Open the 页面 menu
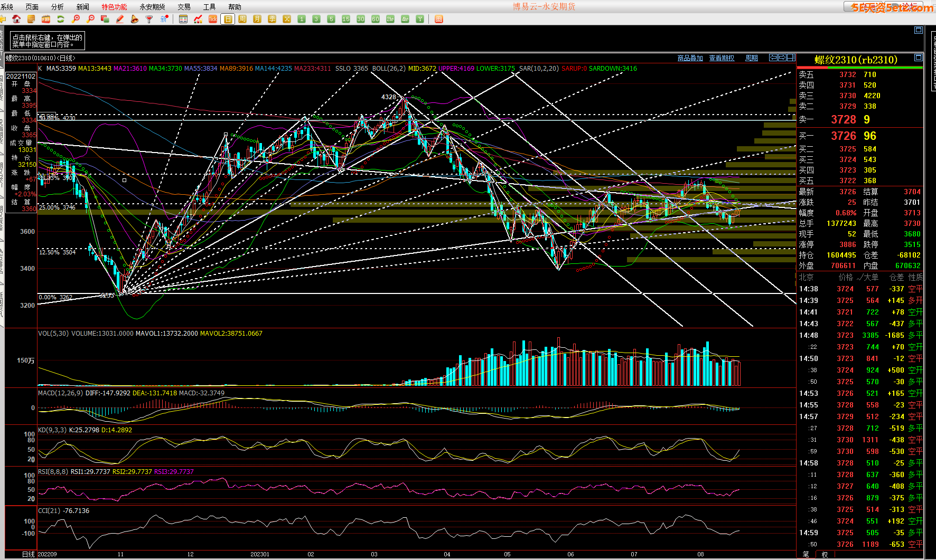The image size is (936, 560). pos(32,7)
